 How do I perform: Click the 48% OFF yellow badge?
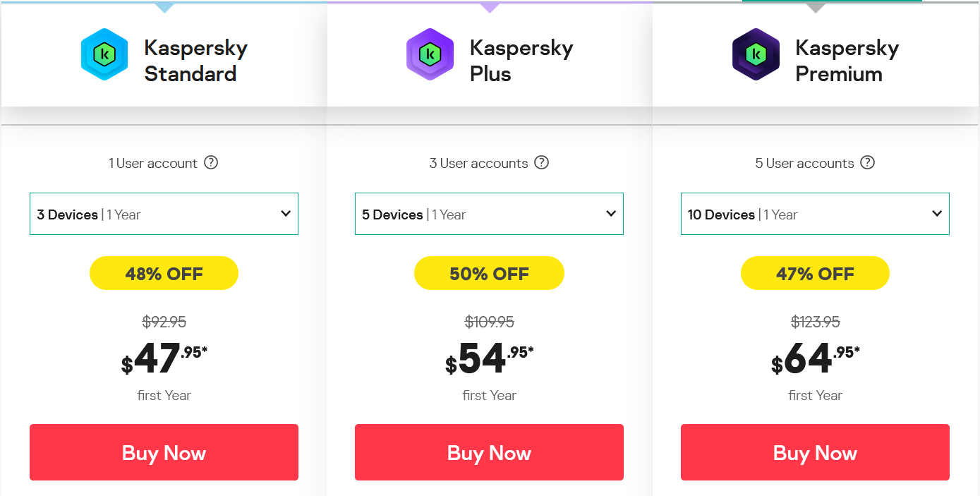click(x=164, y=274)
